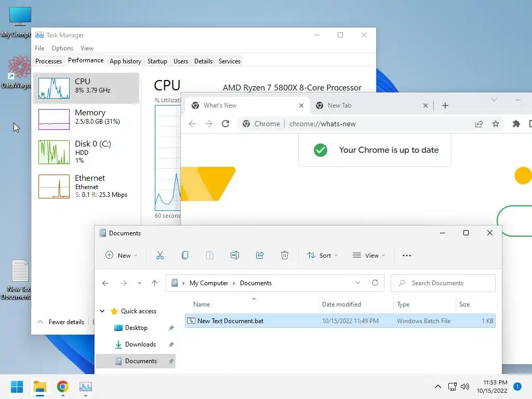Screen dimensions: 532x399
Task: Go back in File Explorer navigation
Action: click(x=105, y=283)
